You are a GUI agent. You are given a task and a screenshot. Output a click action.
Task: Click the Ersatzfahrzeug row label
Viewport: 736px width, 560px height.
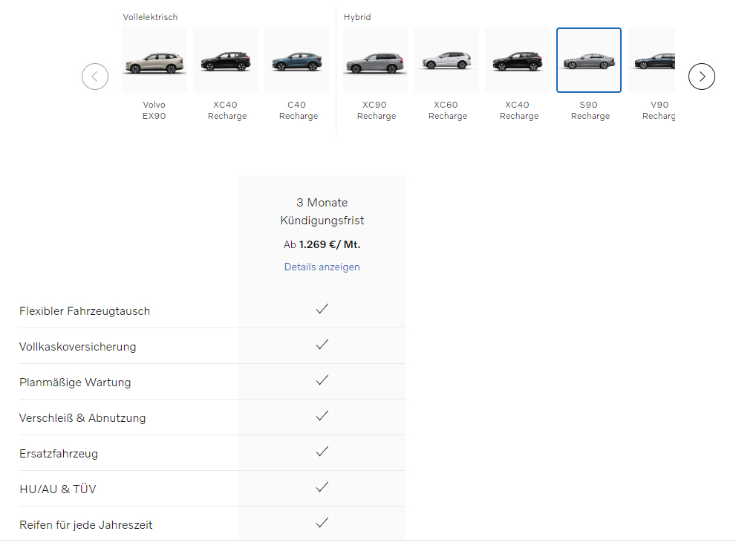59,454
